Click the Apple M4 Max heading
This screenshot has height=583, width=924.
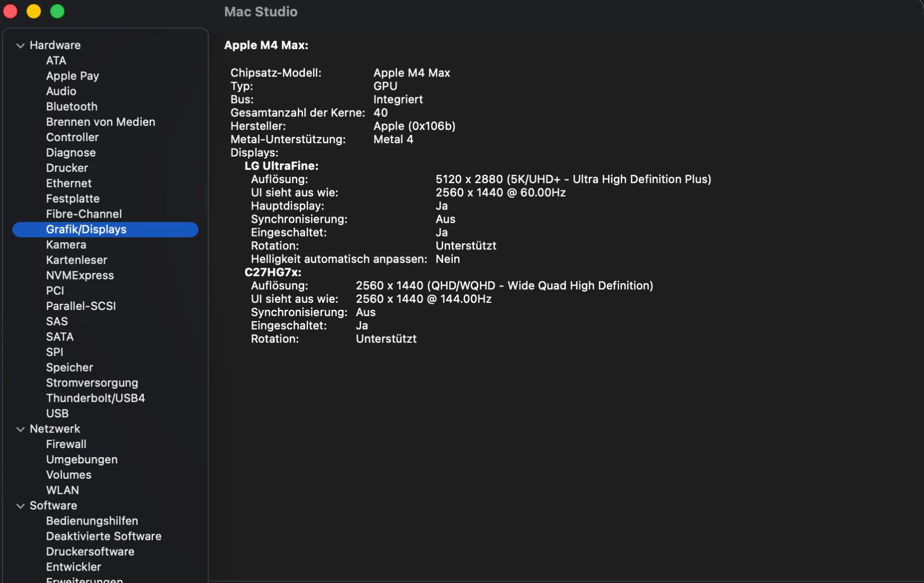[266, 45]
